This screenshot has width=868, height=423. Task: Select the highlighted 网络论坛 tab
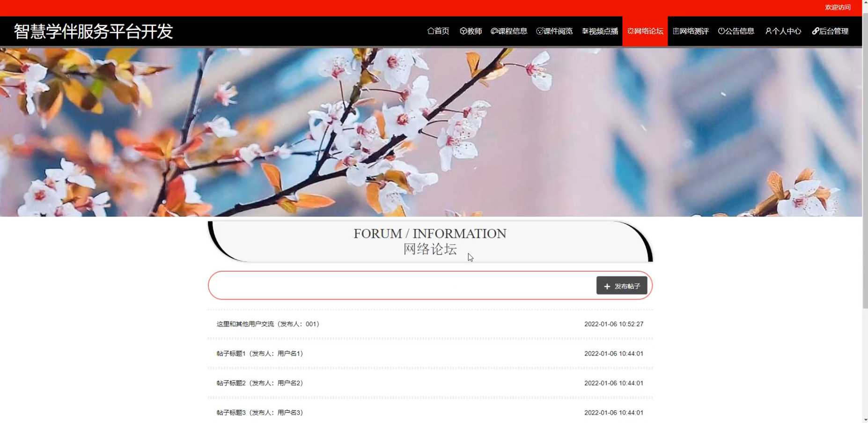(645, 31)
